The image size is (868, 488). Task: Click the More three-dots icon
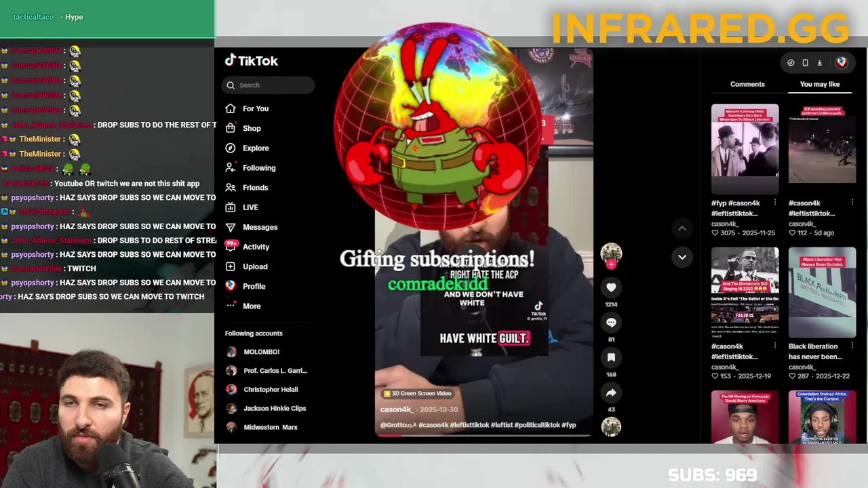pos(231,306)
